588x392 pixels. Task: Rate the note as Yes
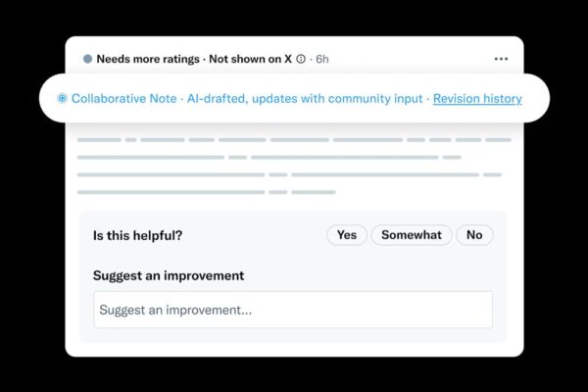point(347,235)
